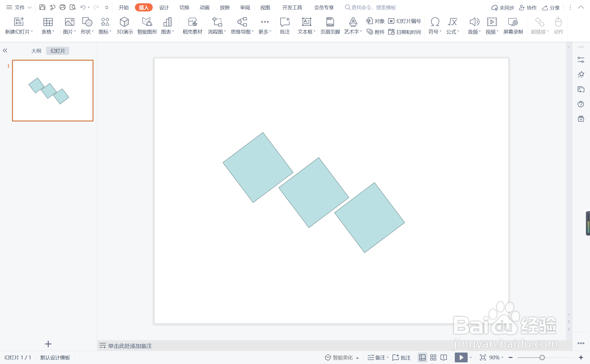
Task: Switch to slide sorter view
Action: click(x=433, y=357)
